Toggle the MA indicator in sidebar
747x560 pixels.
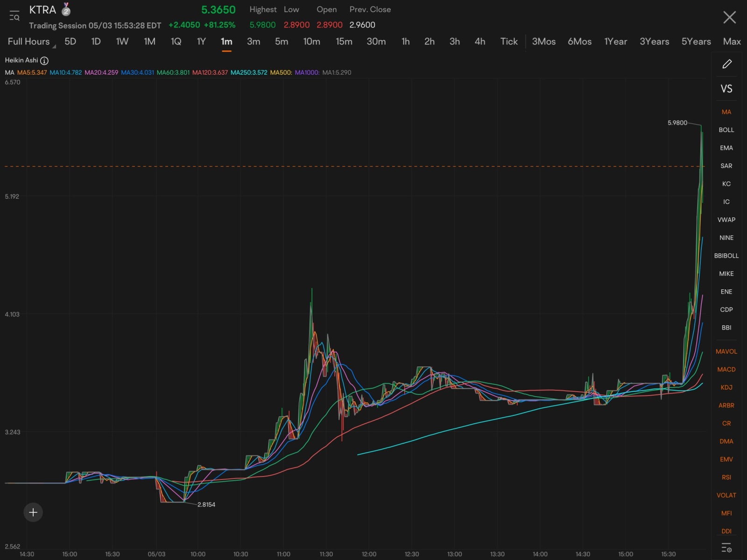tap(726, 112)
